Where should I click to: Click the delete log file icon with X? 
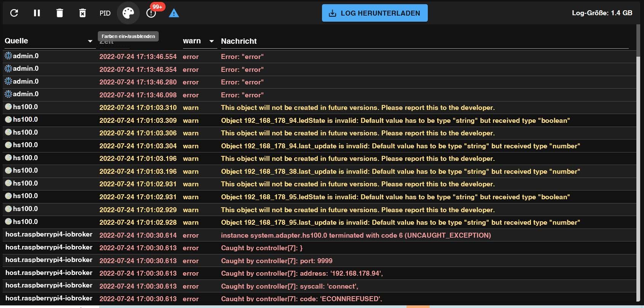(x=82, y=13)
